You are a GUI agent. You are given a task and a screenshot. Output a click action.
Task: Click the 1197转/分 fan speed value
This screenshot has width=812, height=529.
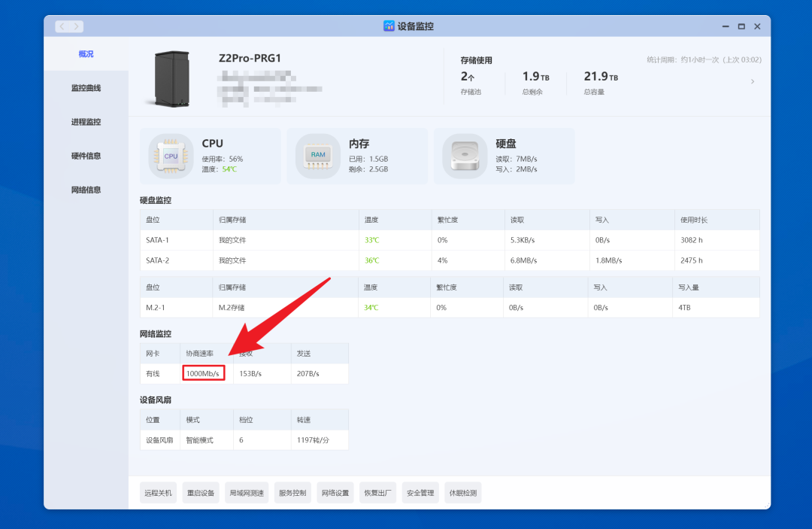313,440
